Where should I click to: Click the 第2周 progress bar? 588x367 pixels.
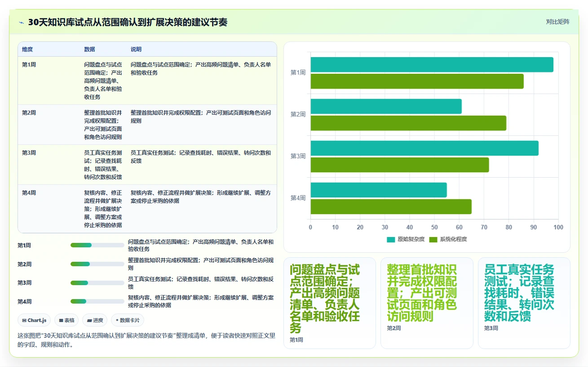click(97, 264)
